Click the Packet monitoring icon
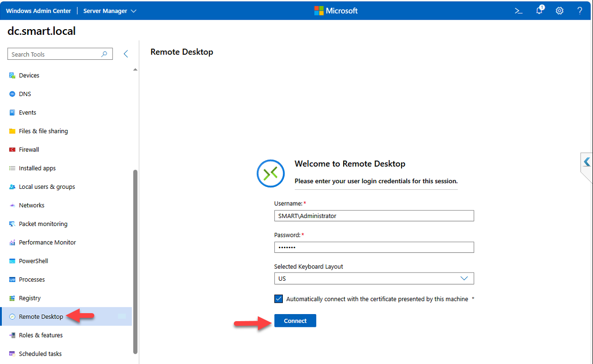 12,224
